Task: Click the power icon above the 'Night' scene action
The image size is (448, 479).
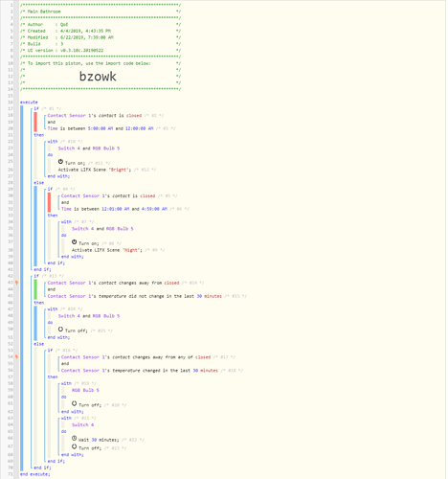Action: coord(74,242)
